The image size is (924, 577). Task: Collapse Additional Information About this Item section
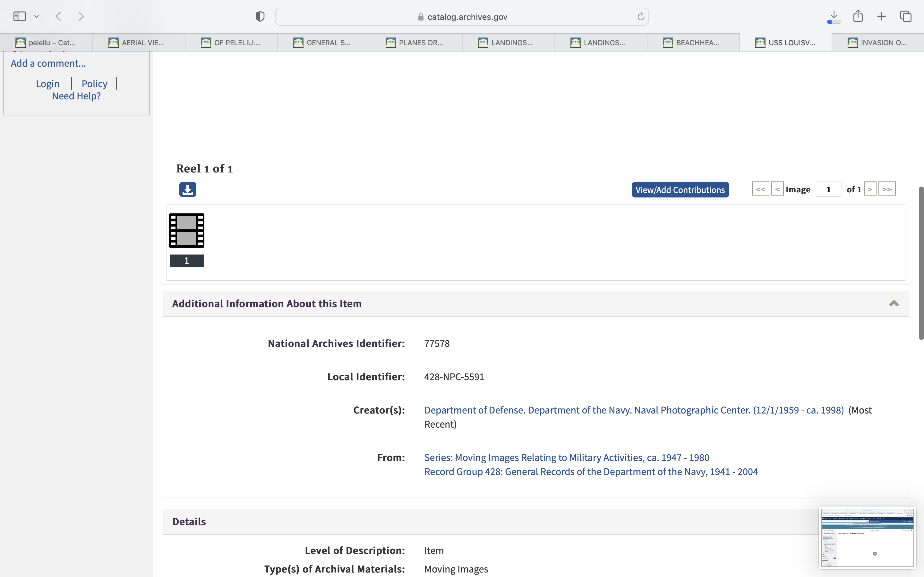894,303
